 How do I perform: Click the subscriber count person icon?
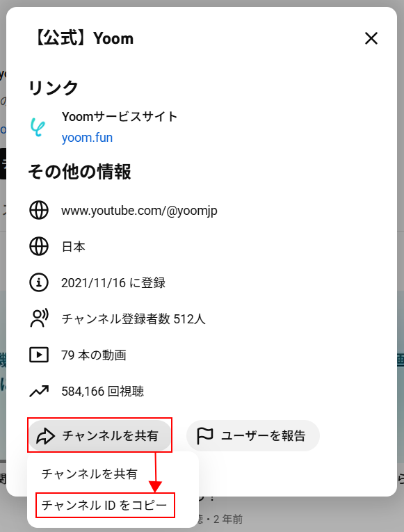39,319
